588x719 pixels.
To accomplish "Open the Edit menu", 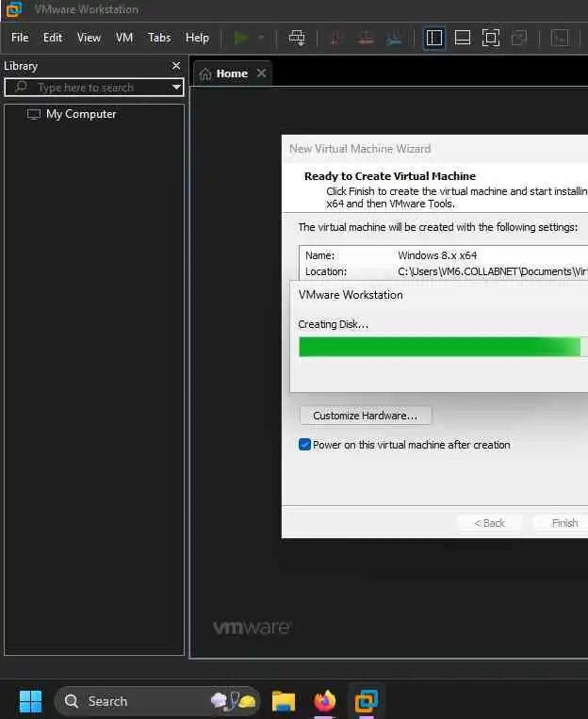I will pos(53,38).
